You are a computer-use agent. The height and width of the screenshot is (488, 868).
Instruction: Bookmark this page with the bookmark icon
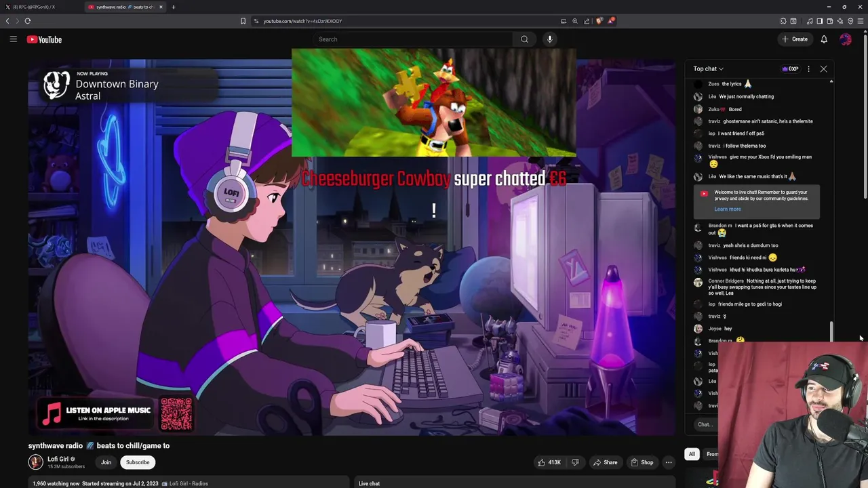243,21
